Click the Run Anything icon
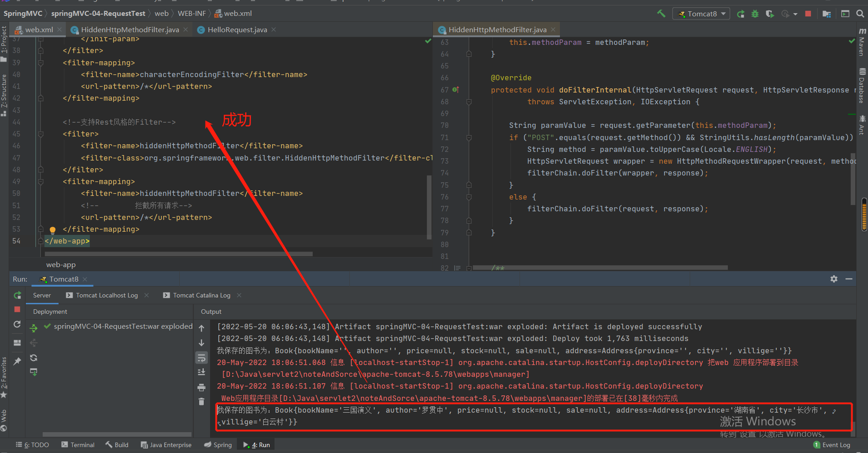The image size is (868, 453). tap(845, 14)
